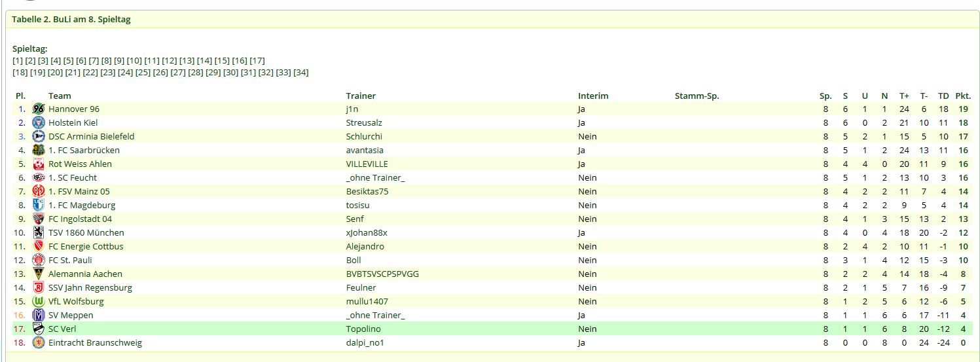Select TSV 1860 München team name
The image size is (980, 362).
86,232
